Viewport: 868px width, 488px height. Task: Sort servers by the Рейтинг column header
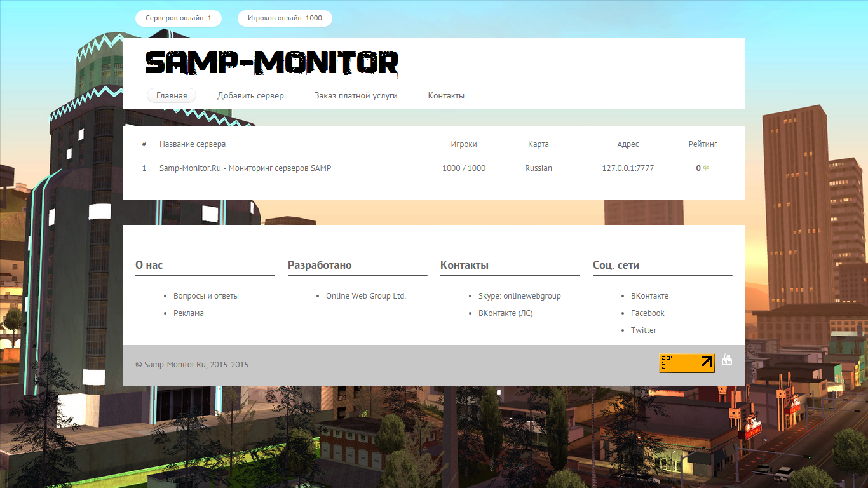pos(703,144)
